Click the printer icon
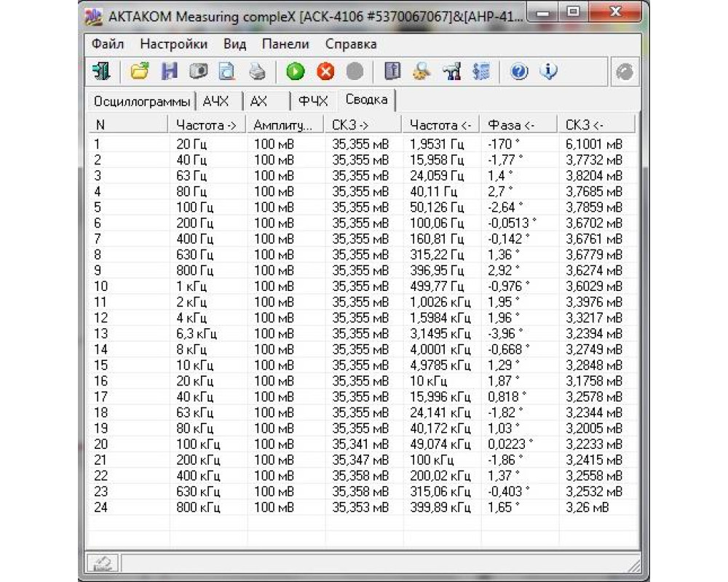728x582 pixels. (x=257, y=71)
